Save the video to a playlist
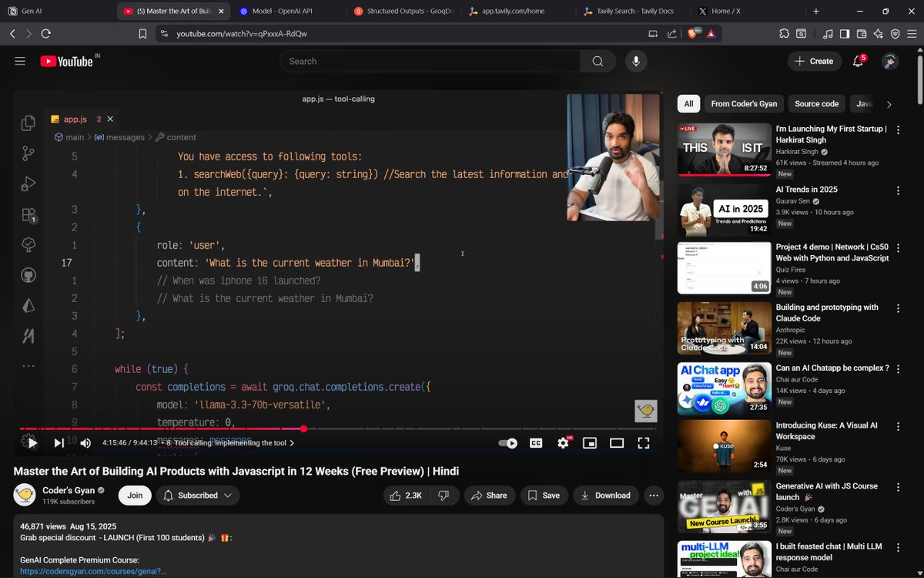This screenshot has width=924, height=578. coord(544,496)
